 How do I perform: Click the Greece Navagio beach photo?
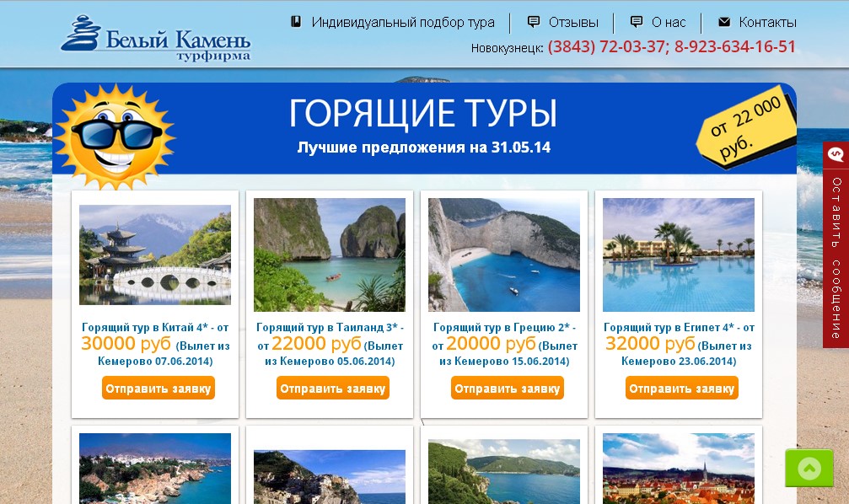(504, 255)
